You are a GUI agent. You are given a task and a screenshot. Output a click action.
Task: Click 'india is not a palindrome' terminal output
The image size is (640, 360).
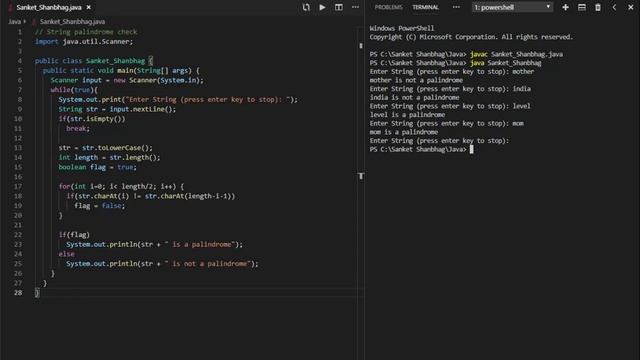pyautogui.click(x=414, y=98)
